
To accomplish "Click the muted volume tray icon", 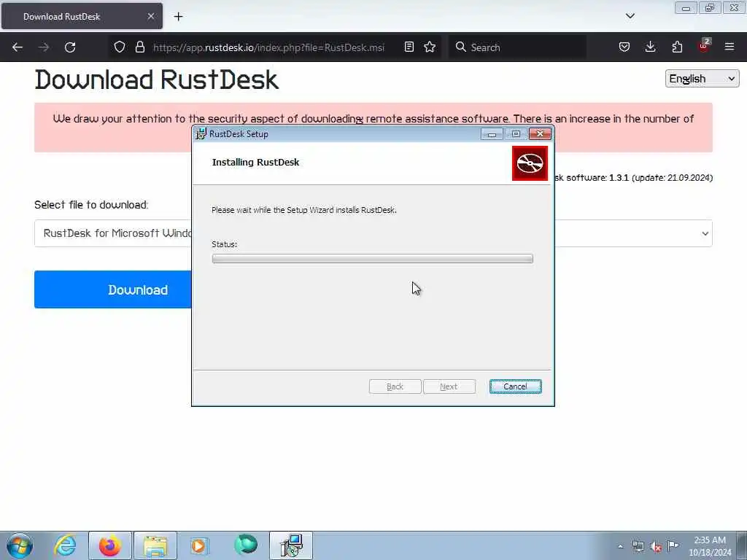I will tap(656, 547).
